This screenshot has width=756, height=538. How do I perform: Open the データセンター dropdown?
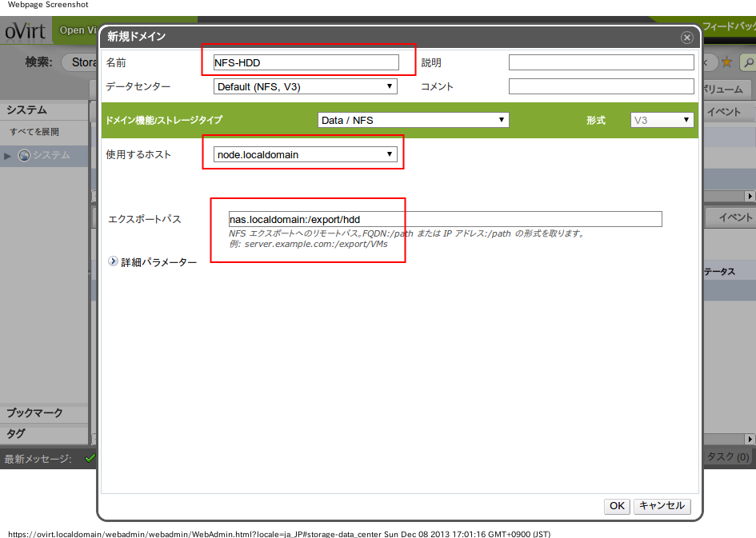point(306,86)
